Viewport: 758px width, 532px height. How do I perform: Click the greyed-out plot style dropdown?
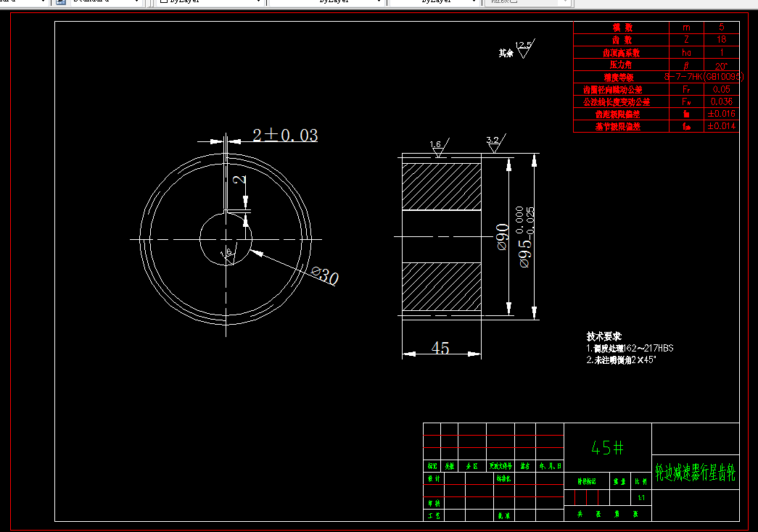528,2
